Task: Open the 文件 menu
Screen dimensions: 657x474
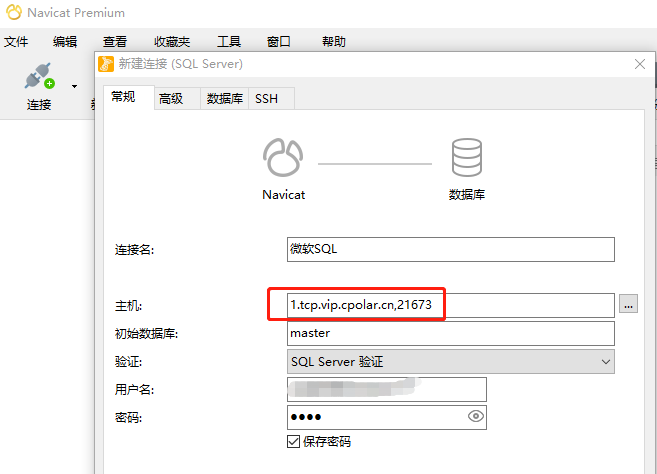Action: [16, 41]
